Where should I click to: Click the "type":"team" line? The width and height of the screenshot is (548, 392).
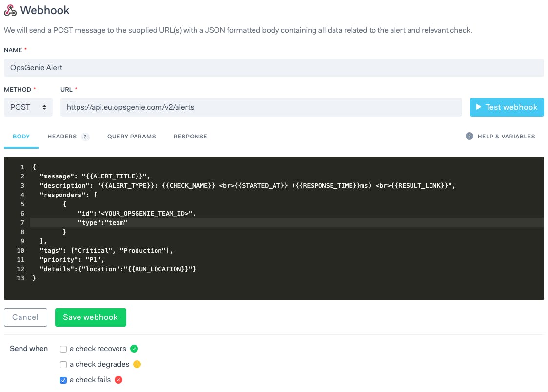[102, 222]
